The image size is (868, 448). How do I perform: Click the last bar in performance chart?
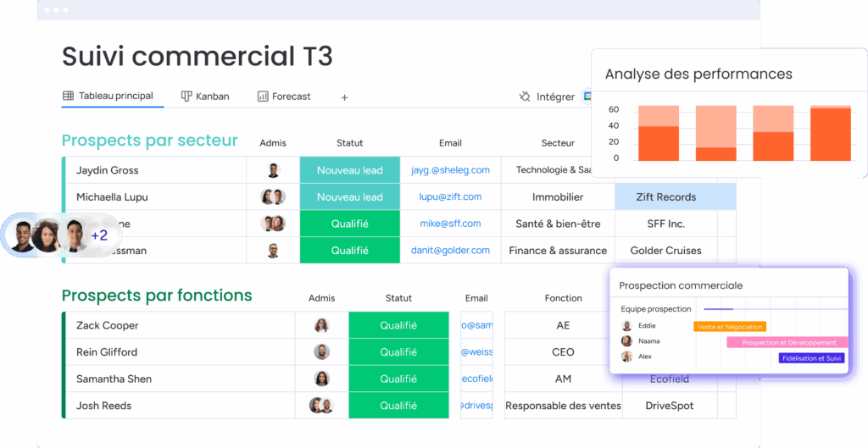[831, 133]
